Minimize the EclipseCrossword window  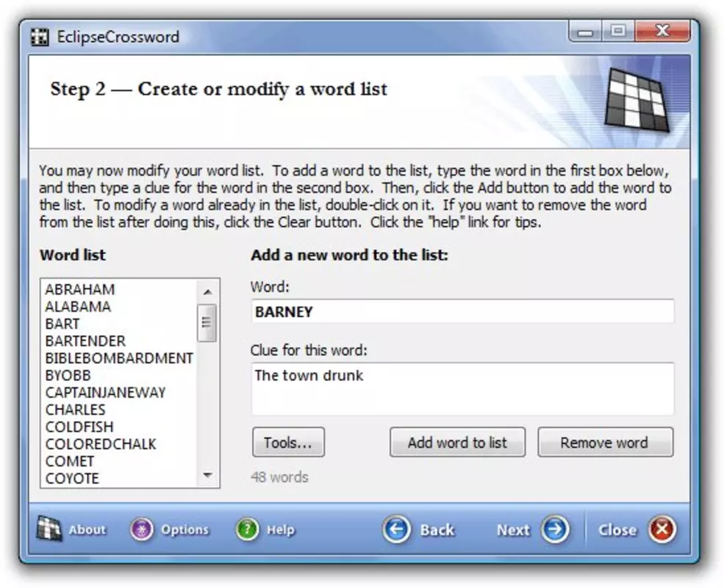(586, 32)
